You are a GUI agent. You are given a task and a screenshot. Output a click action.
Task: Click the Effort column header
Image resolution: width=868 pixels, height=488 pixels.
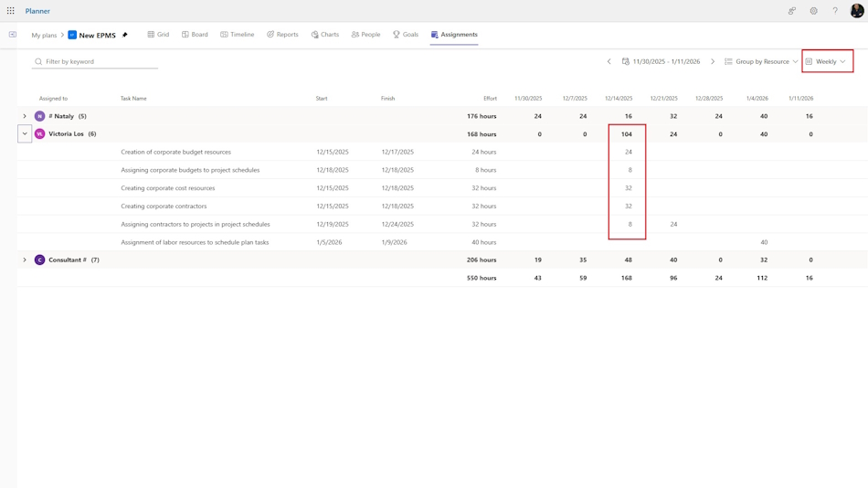point(490,99)
